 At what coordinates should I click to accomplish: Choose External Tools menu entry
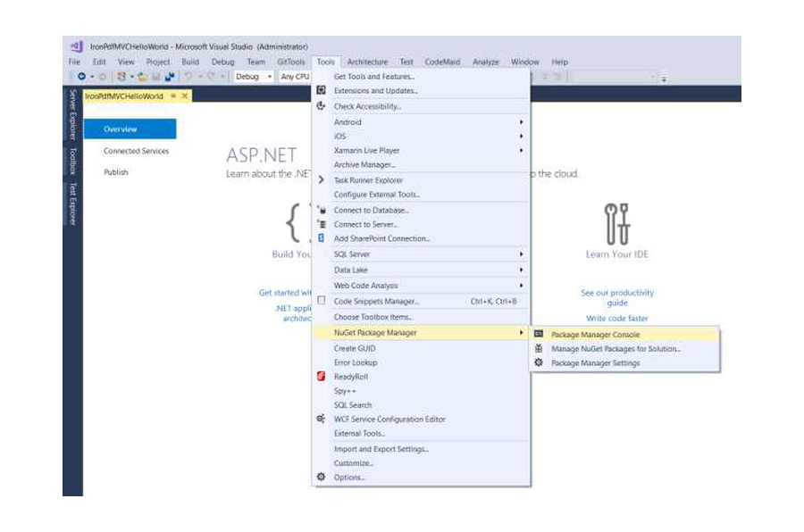coord(421,433)
